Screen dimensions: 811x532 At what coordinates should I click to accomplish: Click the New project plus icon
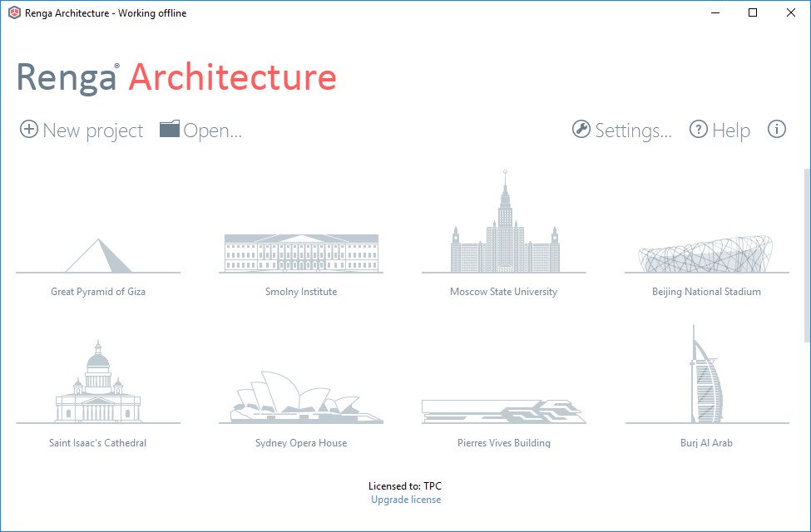pos(29,129)
